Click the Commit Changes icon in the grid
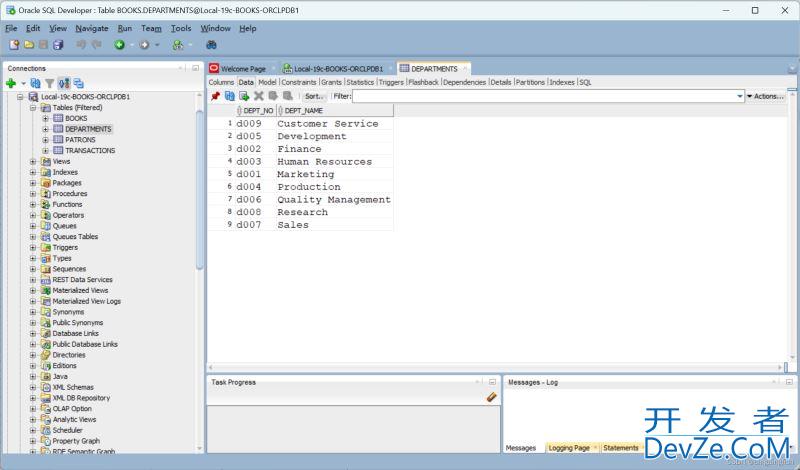The height and width of the screenshot is (470, 800). coord(273,96)
